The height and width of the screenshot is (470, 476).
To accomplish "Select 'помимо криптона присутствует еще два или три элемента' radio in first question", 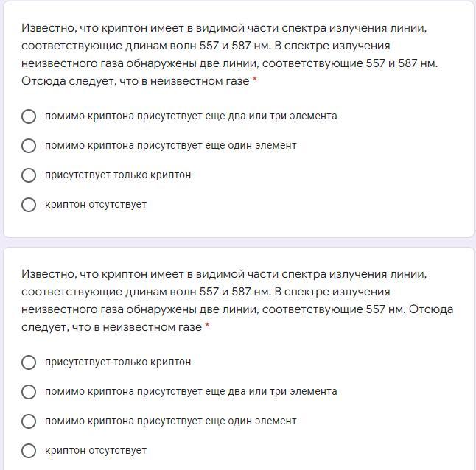I will tap(29, 116).
